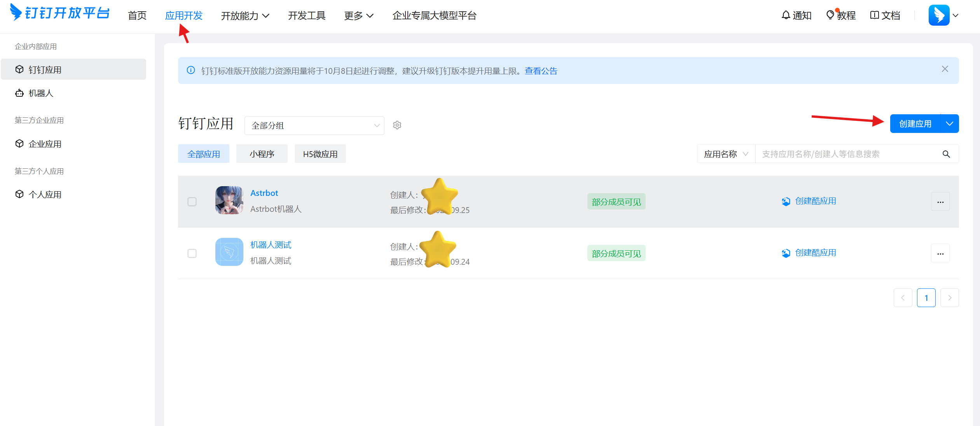This screenshot has height=426, width=980.
Task: Open more options for Astrbot app
Action: [x=940, y=202]
